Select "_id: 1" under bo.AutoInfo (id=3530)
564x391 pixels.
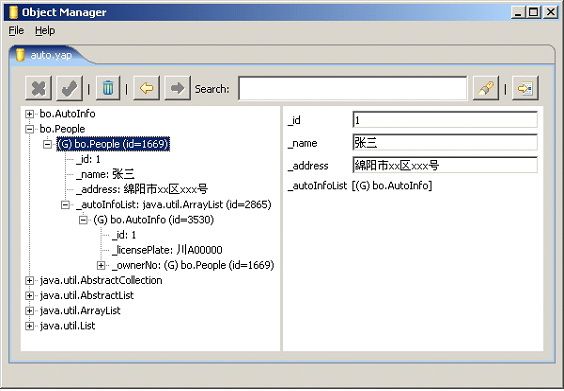124,235
